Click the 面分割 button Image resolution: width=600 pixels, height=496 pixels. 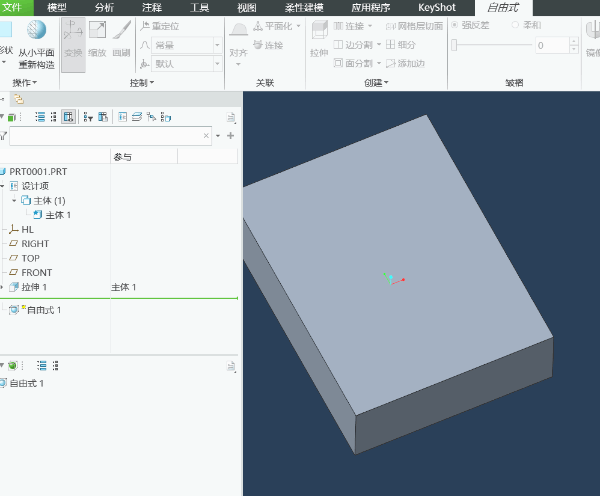(353, 63)
